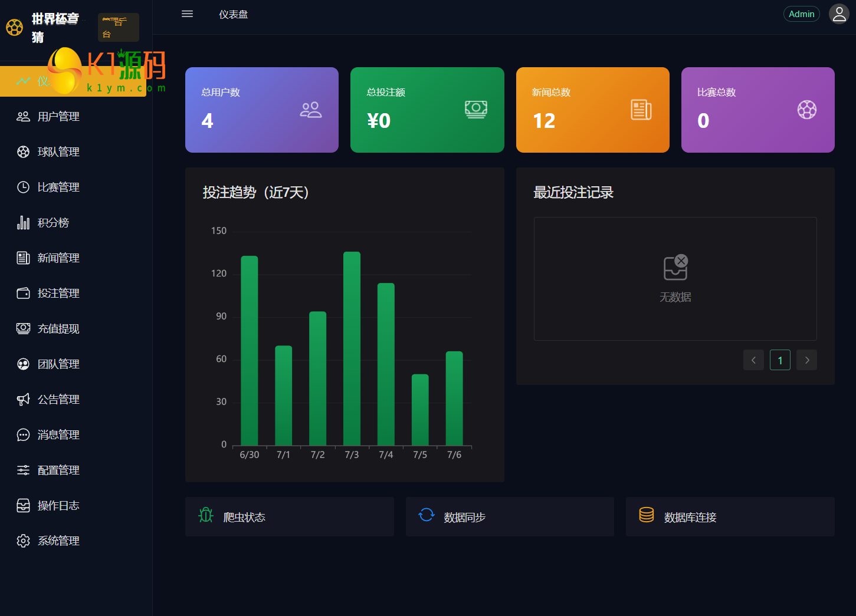Select page 1 in pagination
The height and width of the screenshot is (616, 856).
[780, 360]
